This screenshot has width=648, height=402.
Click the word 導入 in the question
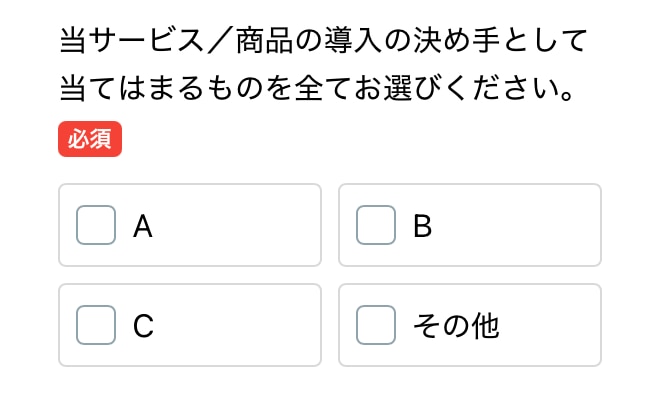click(350, 43)
